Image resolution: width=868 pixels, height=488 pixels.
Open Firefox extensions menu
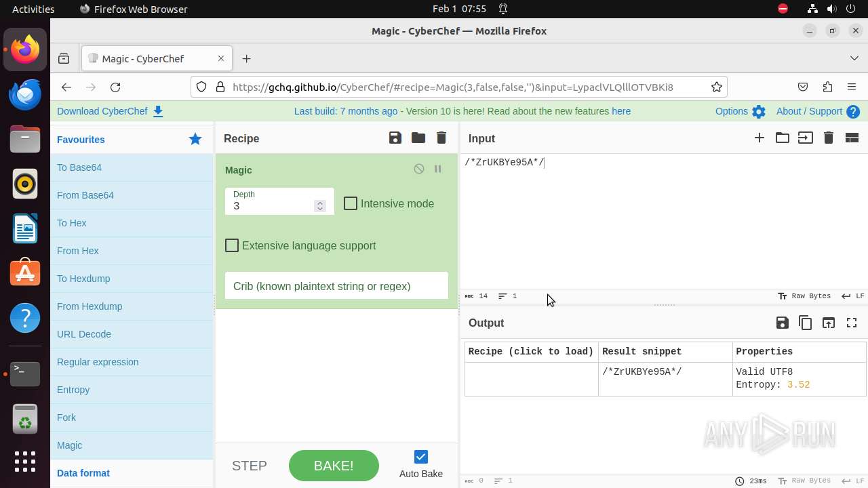[827, 87]
